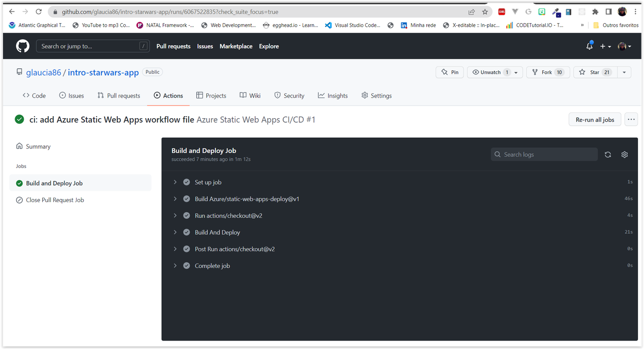Click the Pin button
The image size is (644, 349).
click(450, 72)
